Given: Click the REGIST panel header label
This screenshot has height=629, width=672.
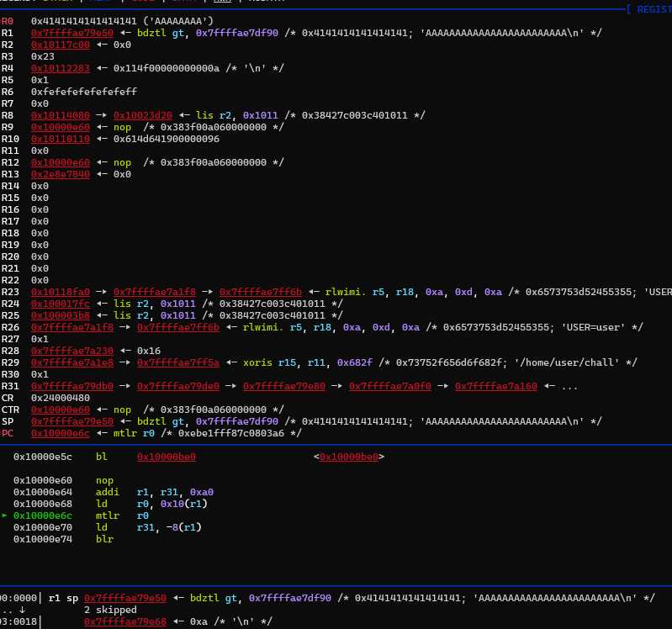Looking at the screenshot, I should tap(651, 9).
